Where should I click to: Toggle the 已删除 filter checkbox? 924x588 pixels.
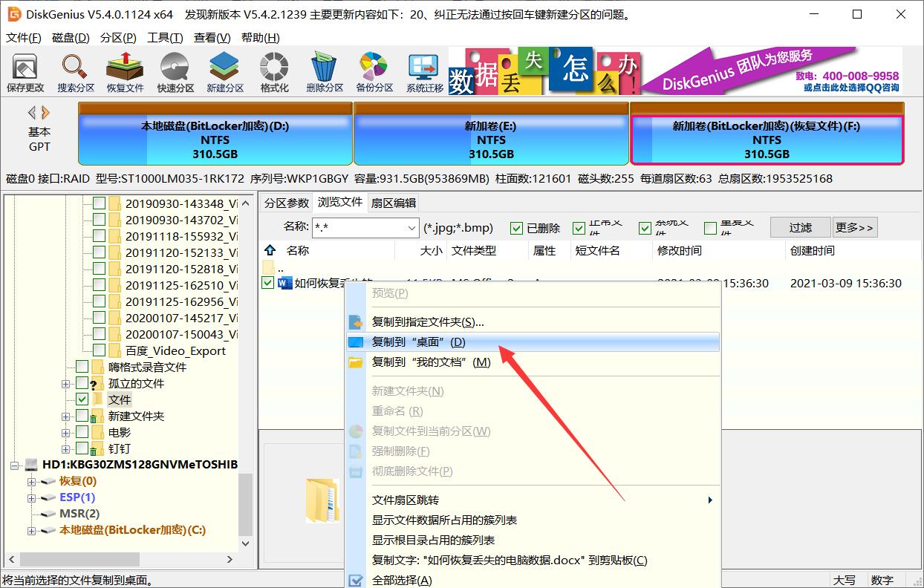click(x=516, y=228)
